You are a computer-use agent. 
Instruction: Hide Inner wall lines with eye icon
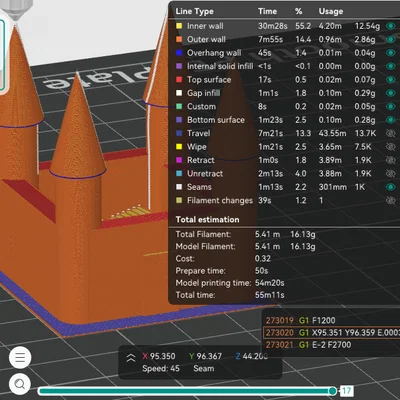[x=390, y=26]
